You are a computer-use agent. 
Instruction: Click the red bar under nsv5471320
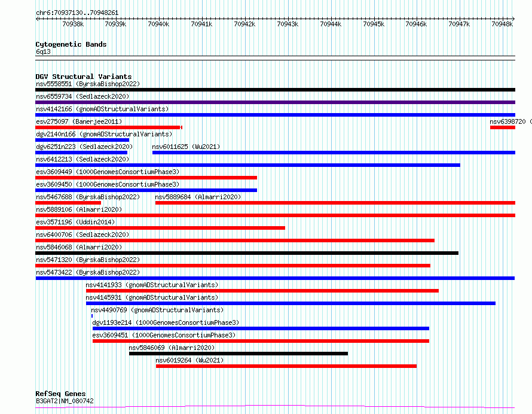tap(233, 266)
